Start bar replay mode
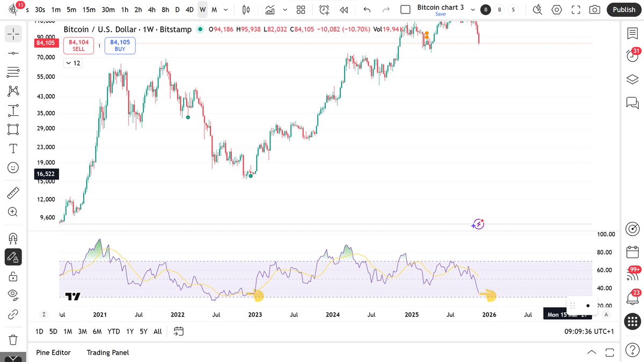Screen dimensions: 644x362 pos(344,10)
